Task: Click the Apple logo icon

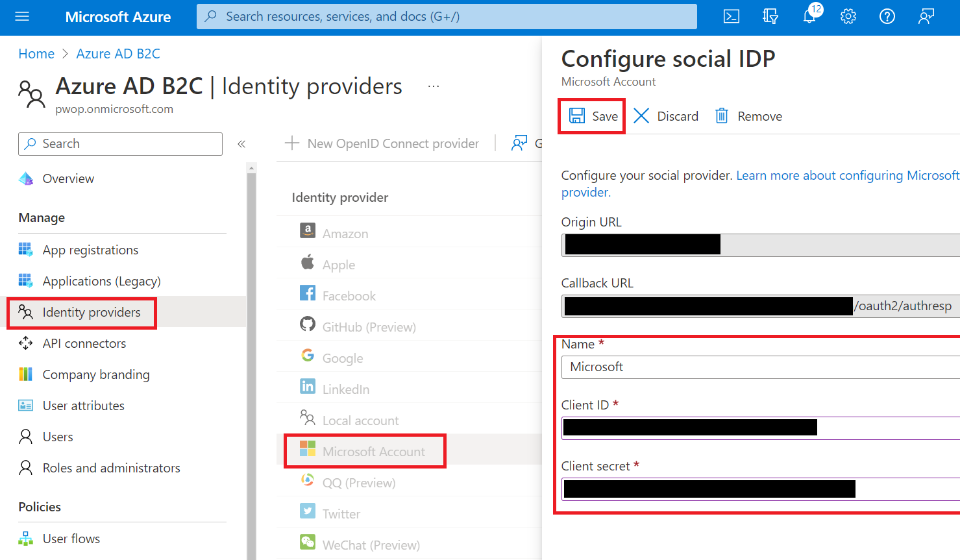Action: (308, 262)
